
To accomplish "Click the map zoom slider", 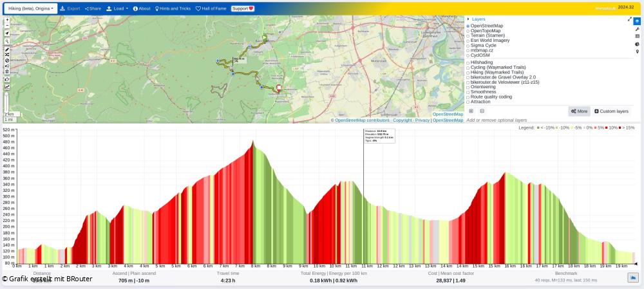I will (7, 102).
